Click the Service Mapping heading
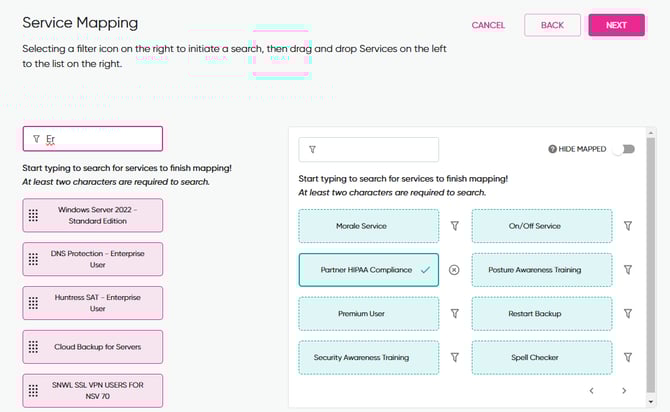This screenshot has height=412, width=670. (80, 23)
